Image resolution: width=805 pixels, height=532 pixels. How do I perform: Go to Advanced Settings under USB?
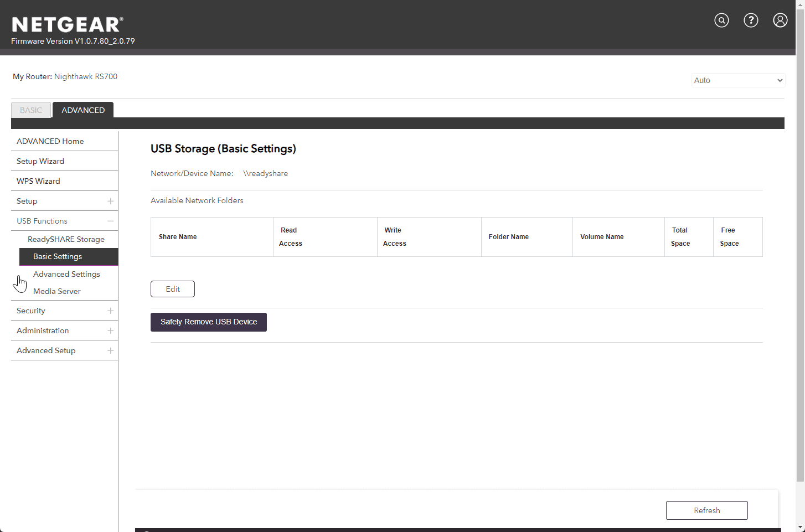[x=66, y=274]
